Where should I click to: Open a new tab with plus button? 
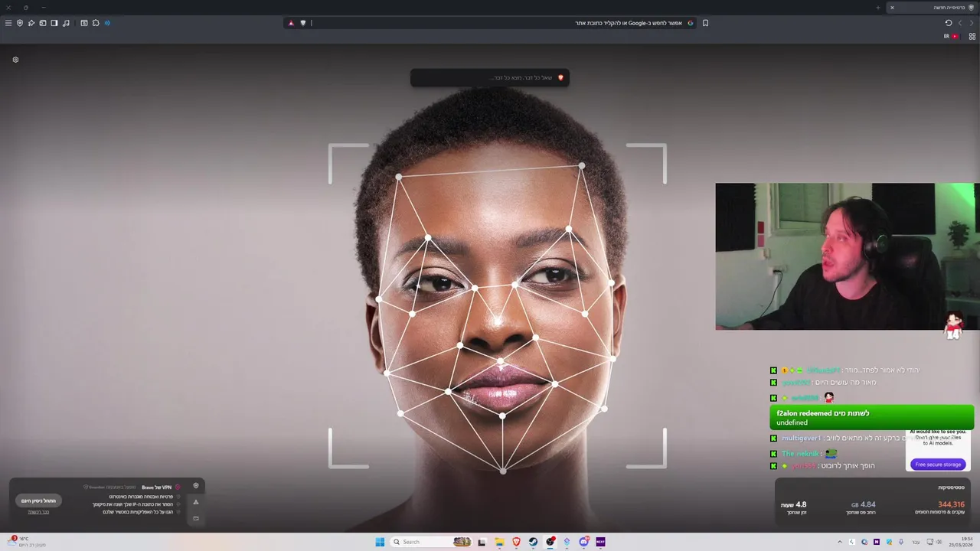pyautogui.click(x=878, y=8)
